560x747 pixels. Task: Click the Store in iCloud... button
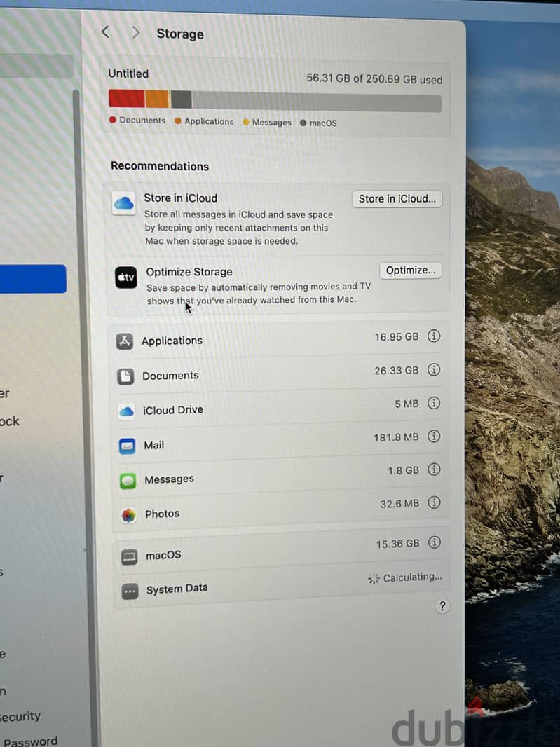(397, 198)
